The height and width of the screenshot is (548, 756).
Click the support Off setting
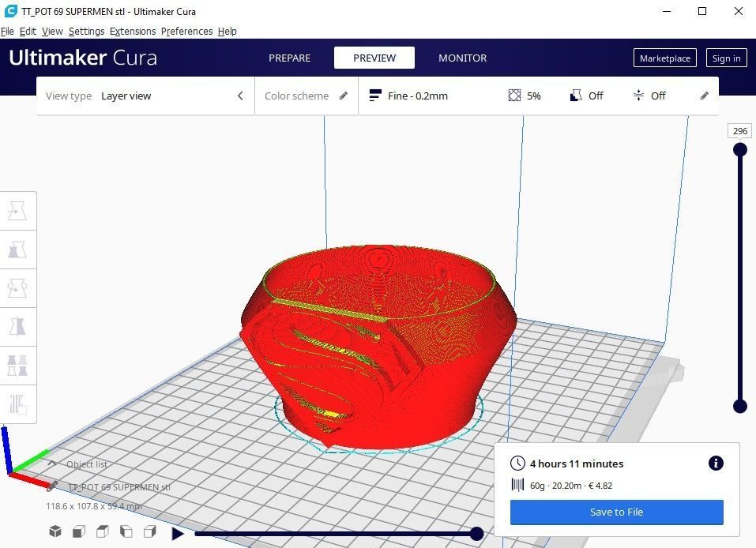coord(586,96)
